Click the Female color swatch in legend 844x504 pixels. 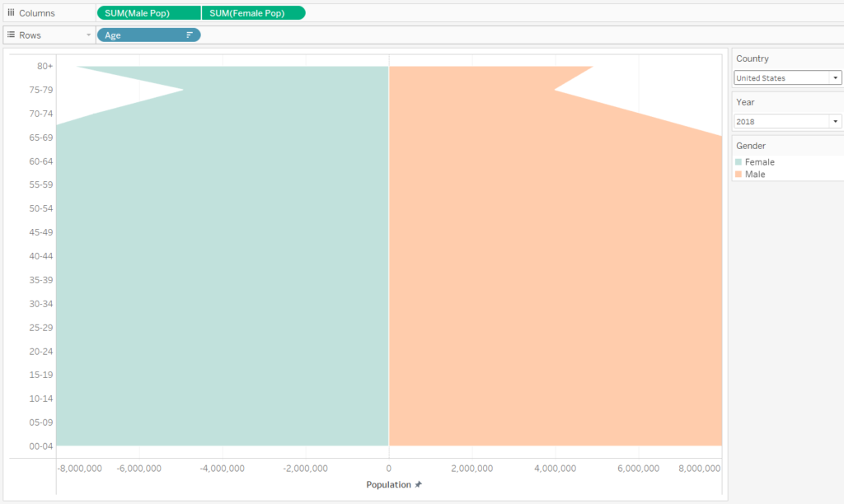click(x=738, y=162)
